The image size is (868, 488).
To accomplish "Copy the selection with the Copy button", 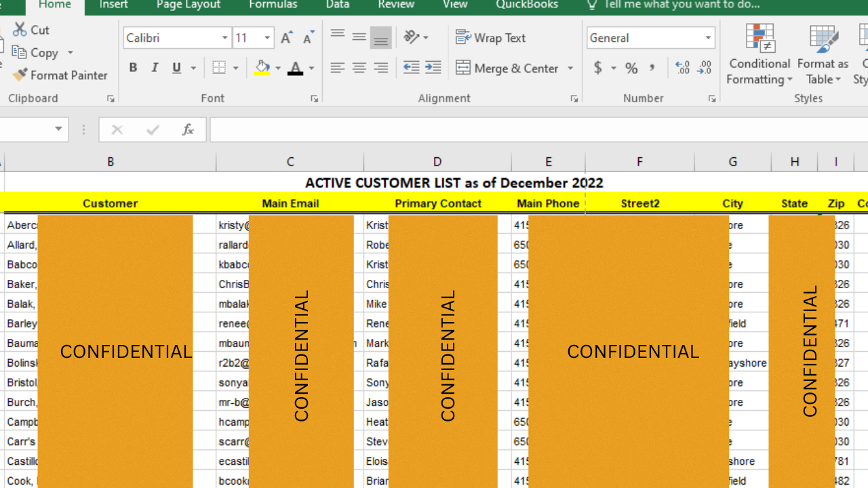I will tap(35, 52).
